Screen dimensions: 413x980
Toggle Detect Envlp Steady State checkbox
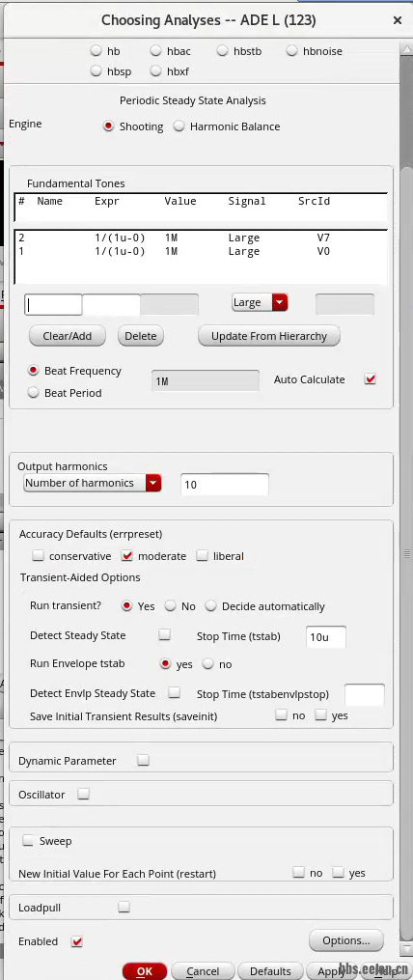pos(175,692)
